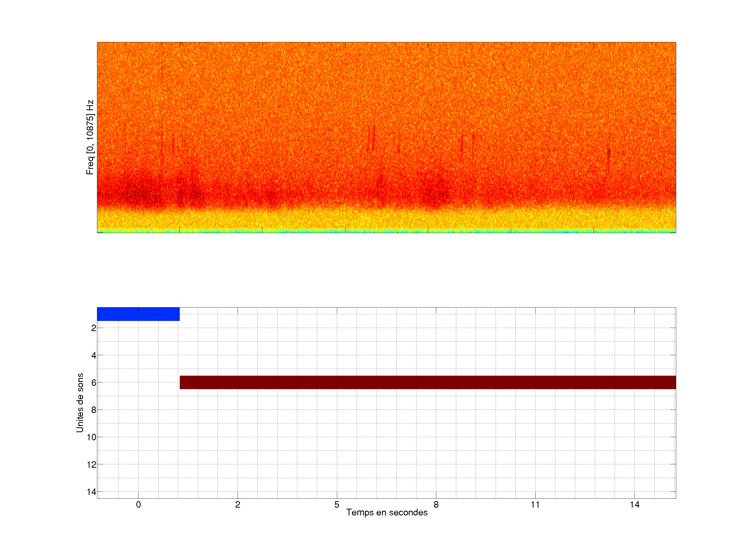Viewport: 747px width, 560px height.
Task: Click x-axis tick label 5
Action: 337,505
